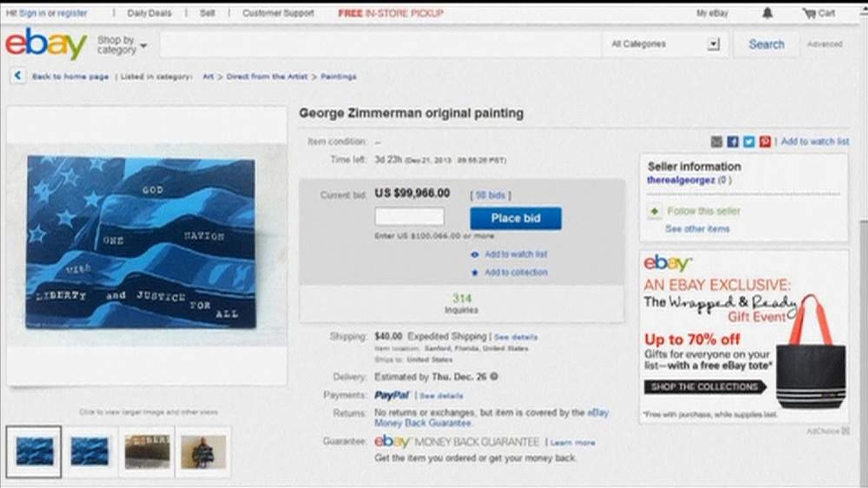Open the All Categories dropdown
The image size is (868, 488).
tap(665, 44)
